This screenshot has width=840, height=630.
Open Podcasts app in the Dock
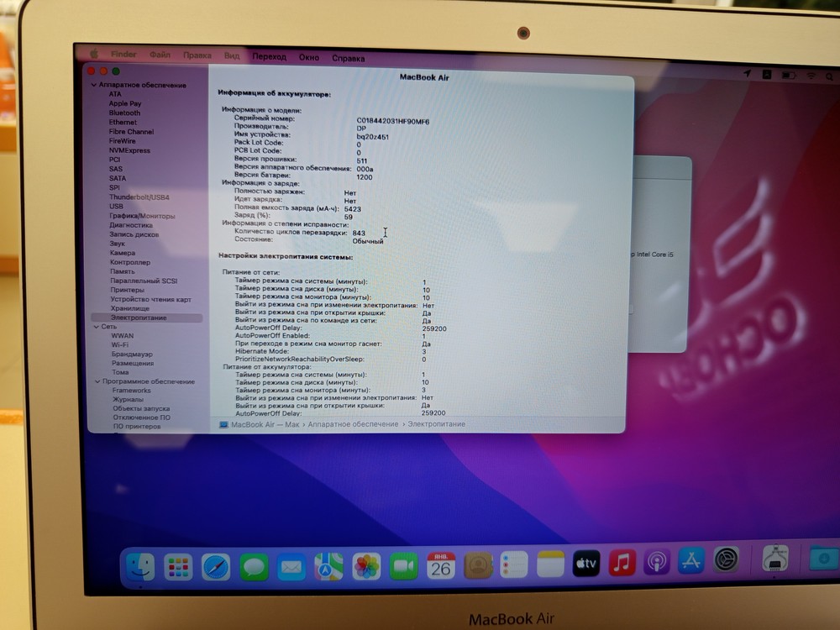tap(657, 562)
